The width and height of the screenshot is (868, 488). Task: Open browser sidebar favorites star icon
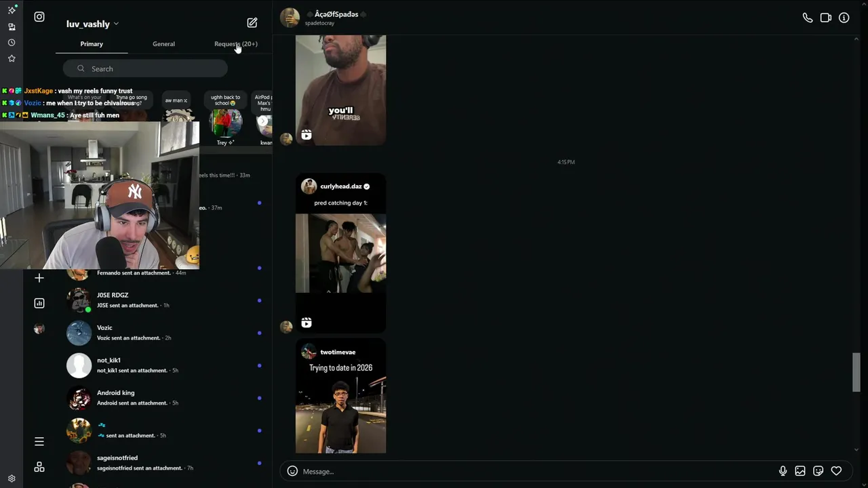coord(12,59)
